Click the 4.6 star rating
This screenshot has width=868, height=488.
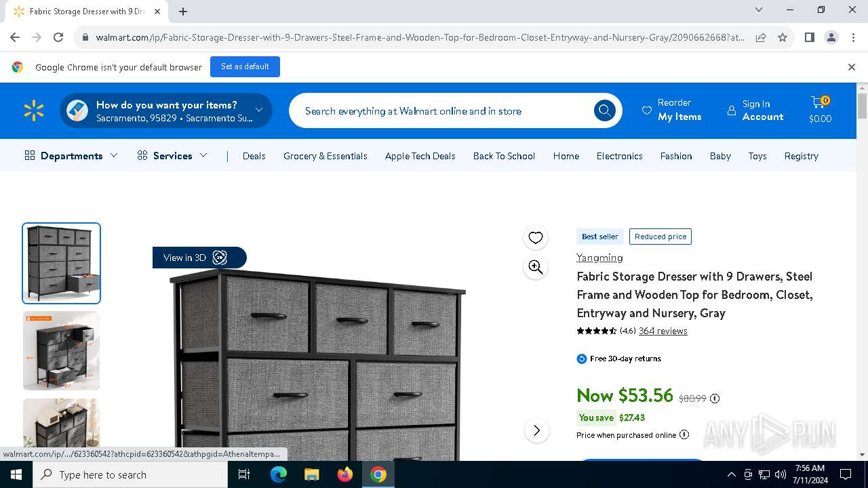point(606,331)
